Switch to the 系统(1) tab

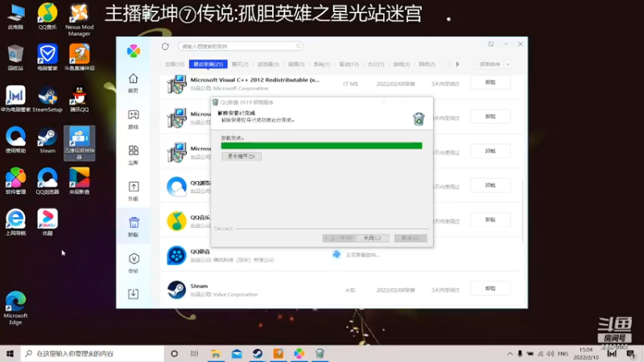coord(321,64)
